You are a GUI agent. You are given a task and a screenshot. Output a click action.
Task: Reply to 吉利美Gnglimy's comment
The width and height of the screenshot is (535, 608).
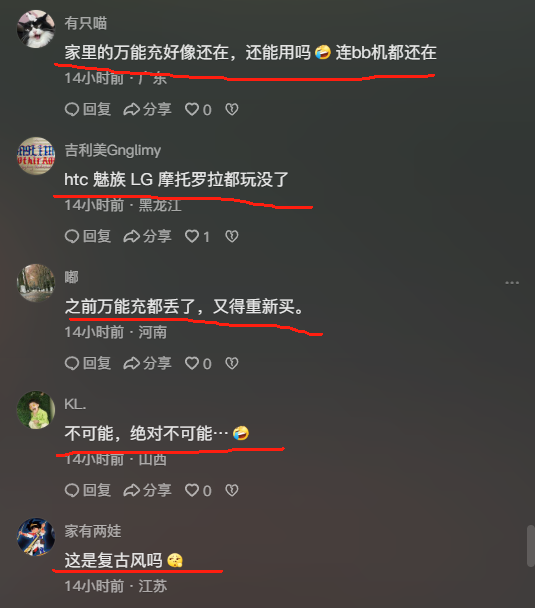click(88, 236)
